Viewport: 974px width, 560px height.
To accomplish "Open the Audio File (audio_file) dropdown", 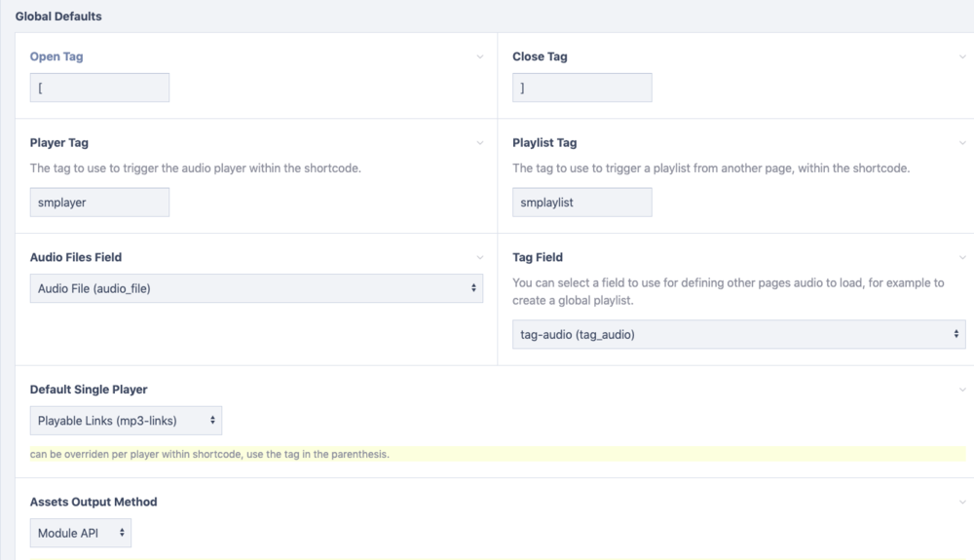I will (256, 288).
